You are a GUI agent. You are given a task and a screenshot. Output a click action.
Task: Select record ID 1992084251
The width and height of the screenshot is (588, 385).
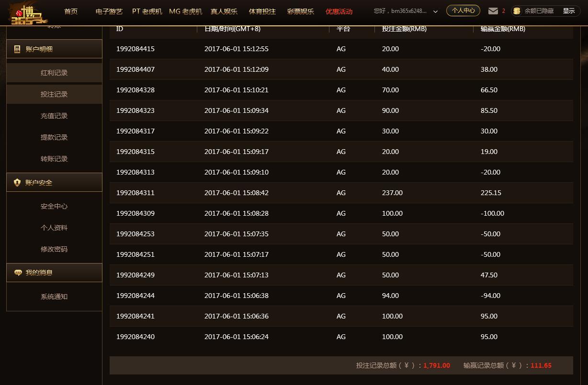(x=136, y=254)
